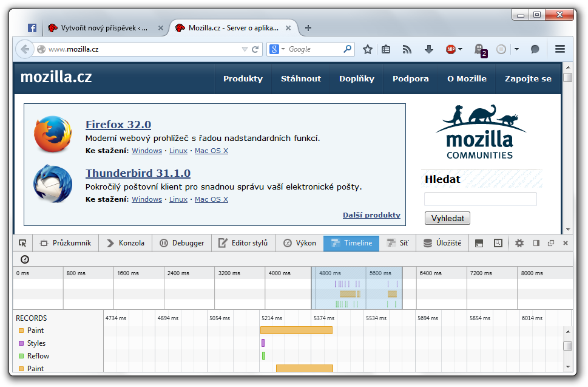Open Zapojte se site menu
This screenshot has width=588, height=387.
(528, 79)
